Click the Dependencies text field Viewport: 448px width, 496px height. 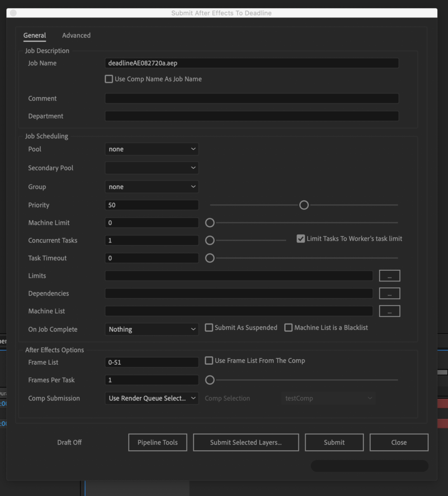(239, 294)
